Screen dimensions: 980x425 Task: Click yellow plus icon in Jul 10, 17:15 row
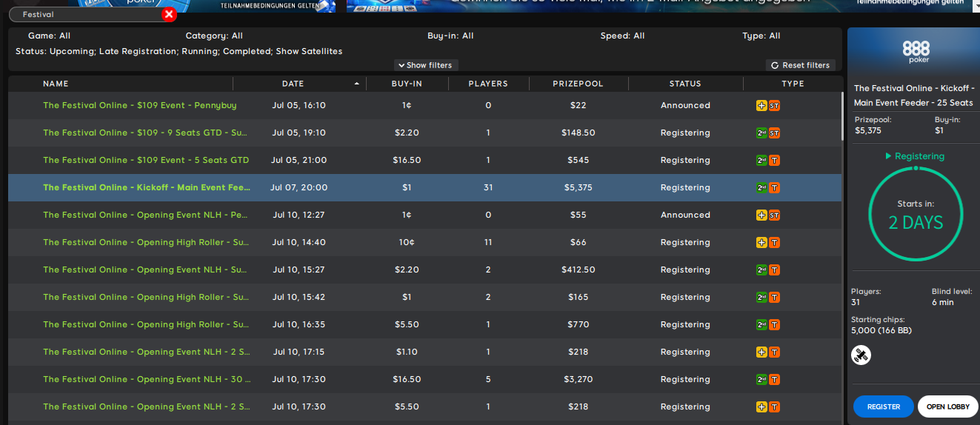coord(761,352)
